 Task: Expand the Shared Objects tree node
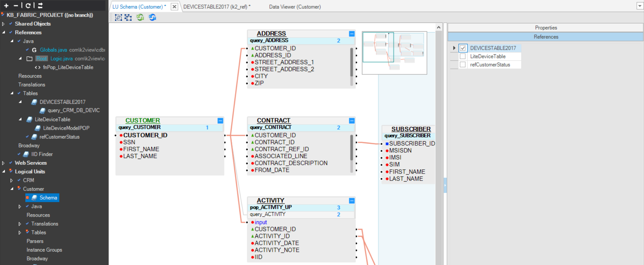3,24
